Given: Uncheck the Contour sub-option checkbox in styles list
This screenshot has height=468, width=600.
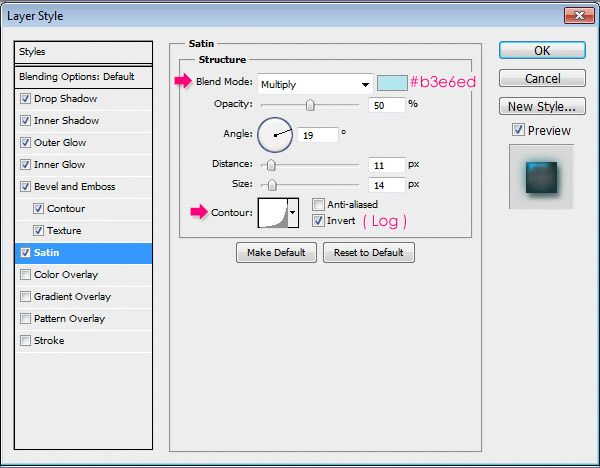Looking at the screenshot, I should (x=38, y=209).
